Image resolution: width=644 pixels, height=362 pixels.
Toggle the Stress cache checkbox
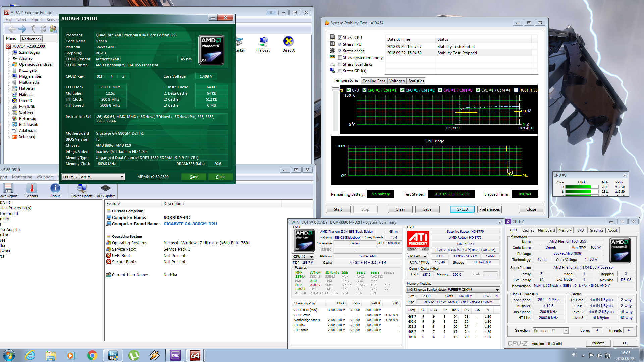pyautogui.click(x=340, y=51)
